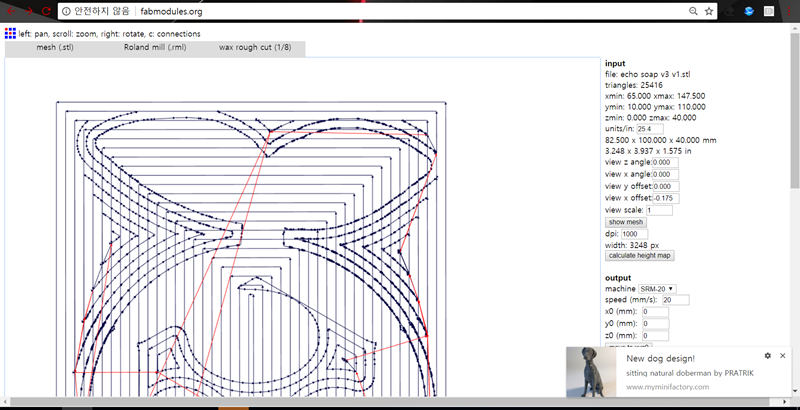Image resolution: width=800 pixels, height=410 pixels.
Task: Click the '안전하지 않음' security label
Action: pos(101,11)
